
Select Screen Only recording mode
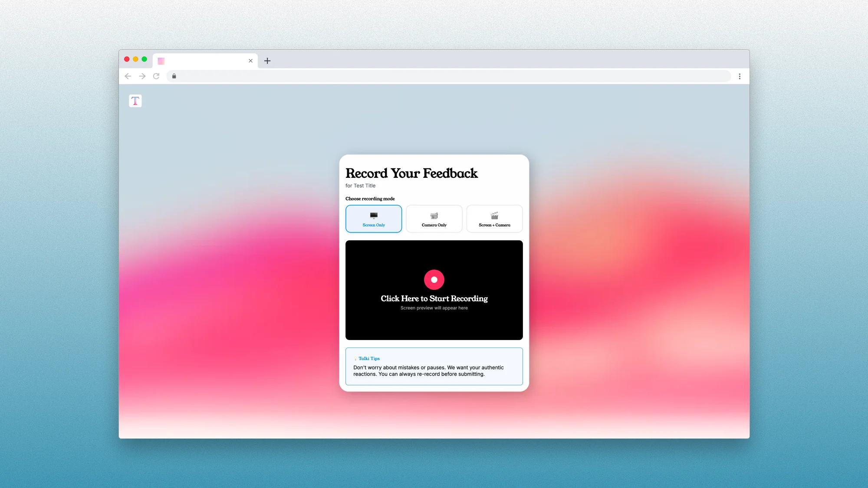coord(373,219)
